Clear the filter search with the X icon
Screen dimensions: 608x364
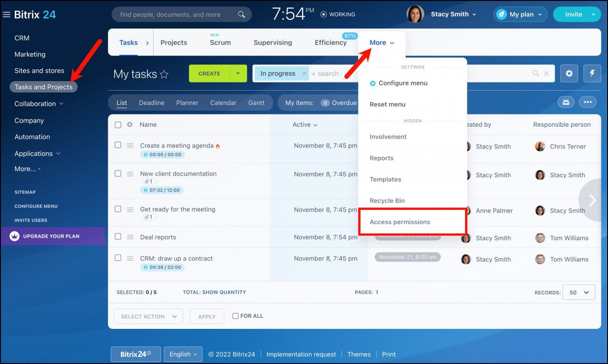click(546, 74)
